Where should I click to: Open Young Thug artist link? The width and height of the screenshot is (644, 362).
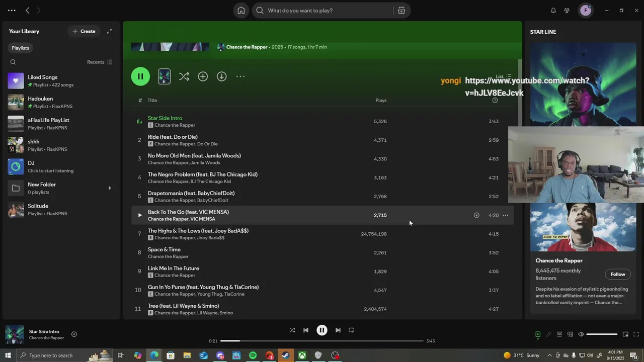click(x=209, y=294)
